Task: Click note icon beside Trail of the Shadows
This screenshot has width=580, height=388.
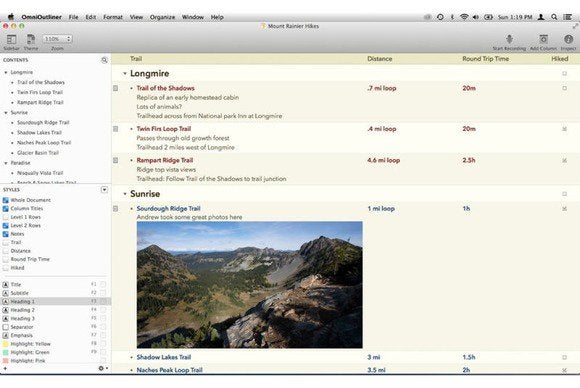Action: coord(116,88)
